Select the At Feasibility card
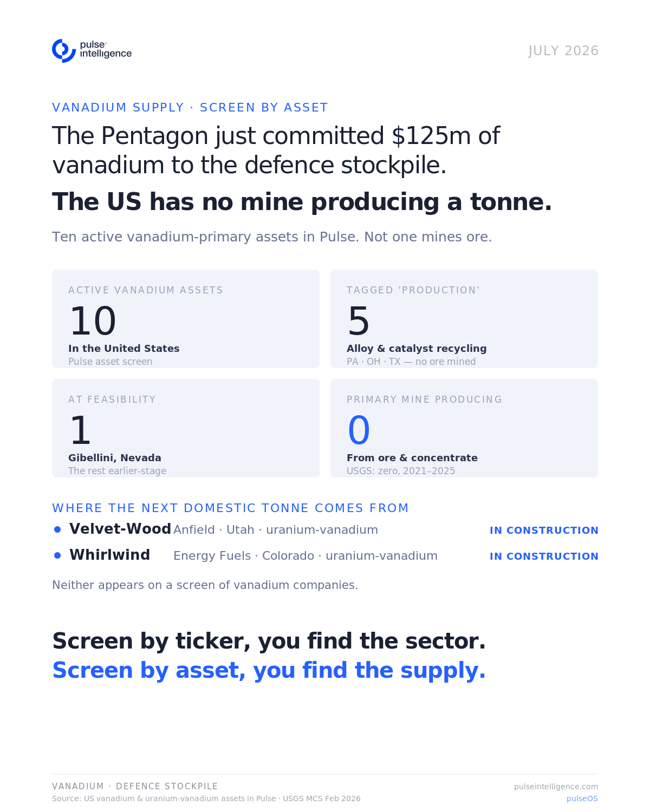This screenshot has width=650, height=812. pyautogui.click(x=186, y=428)
